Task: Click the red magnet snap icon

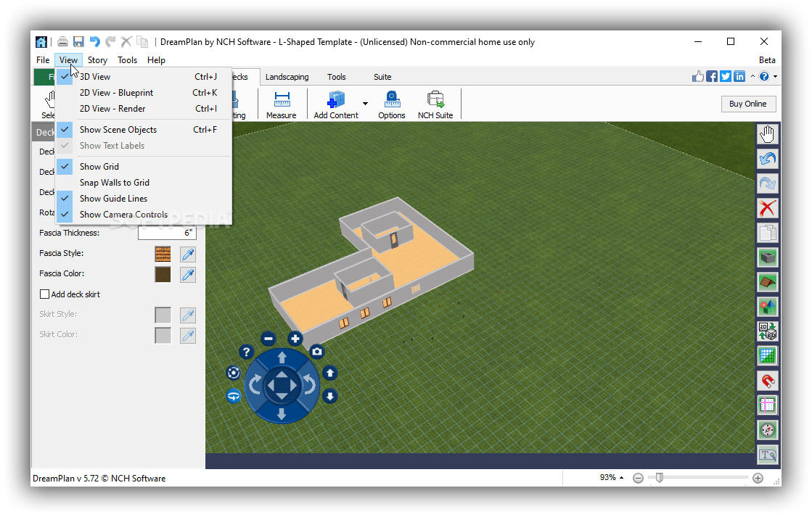Action: [767, 381]
